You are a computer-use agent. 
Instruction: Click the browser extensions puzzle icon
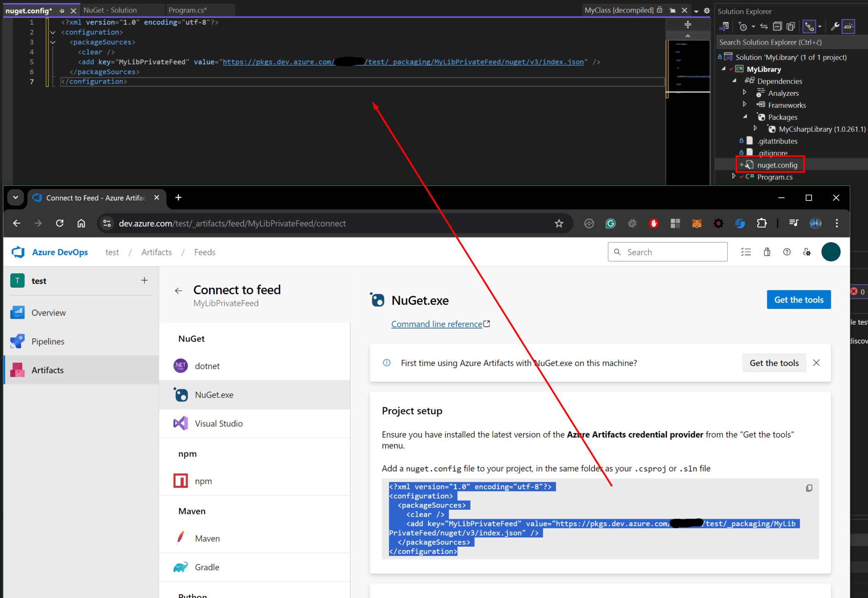pyautogui.click(x=762, y=223)
